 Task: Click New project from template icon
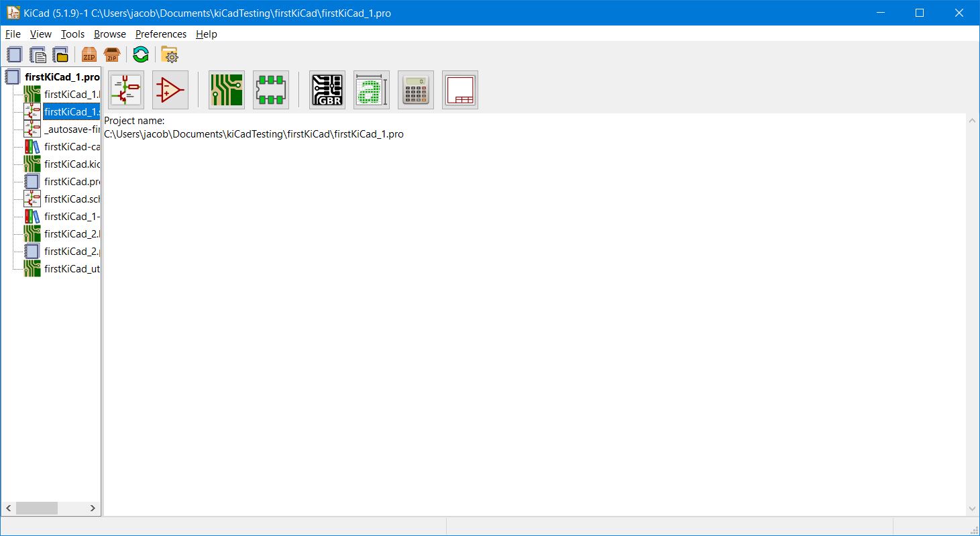click(x=38, y=55)
